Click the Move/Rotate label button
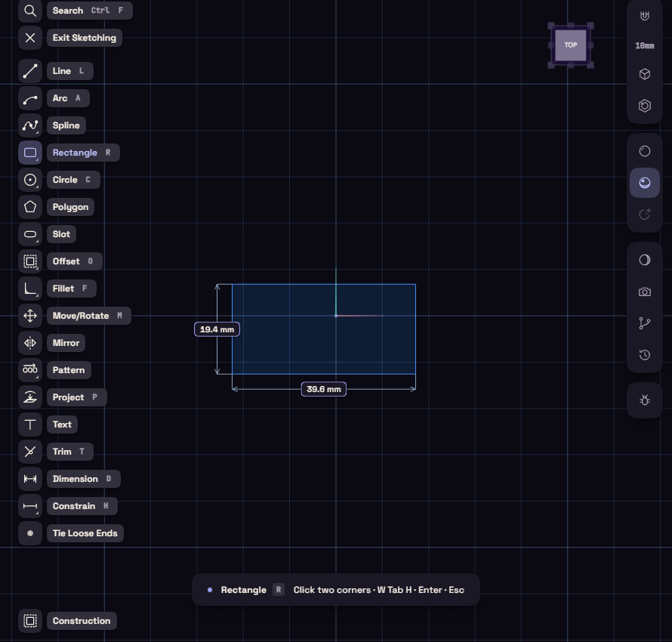Viewport: 672px width, 642px height. (x=88, y=316)
